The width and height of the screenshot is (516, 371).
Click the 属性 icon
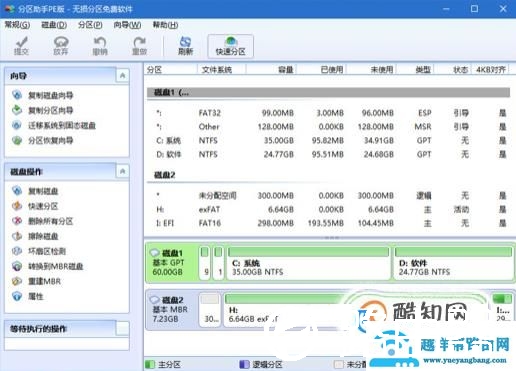(17, 296)
